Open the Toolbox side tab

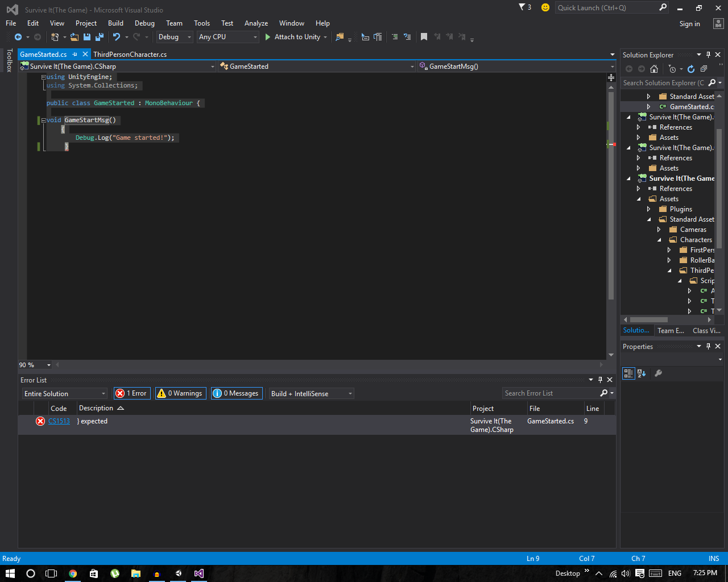9,60
